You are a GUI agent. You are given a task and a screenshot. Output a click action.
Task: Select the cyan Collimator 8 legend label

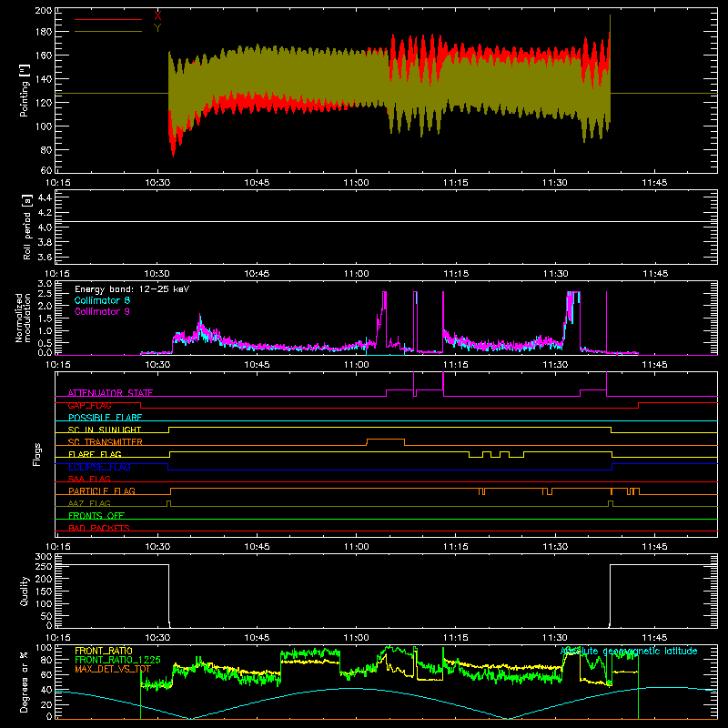(x=102, y=300)
